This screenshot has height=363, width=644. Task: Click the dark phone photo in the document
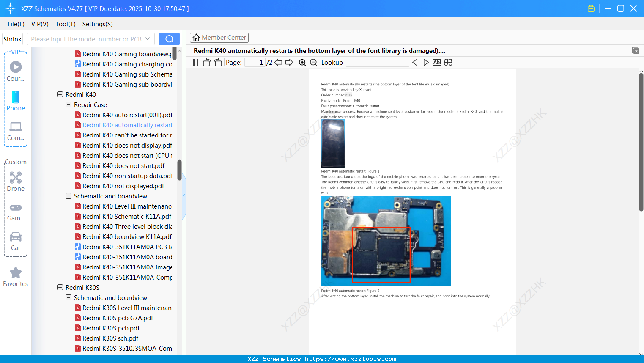[333, 143]
